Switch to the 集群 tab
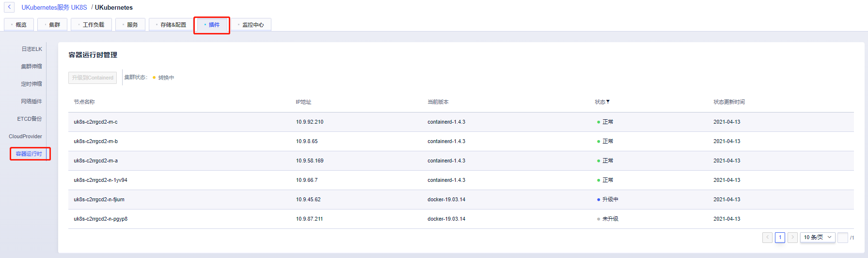This screenshot has height=258, width=868. tap(53, 25)
